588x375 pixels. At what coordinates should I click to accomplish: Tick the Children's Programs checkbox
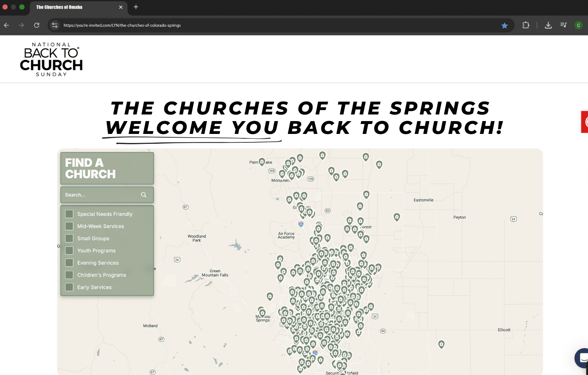[x=69, y=275]
